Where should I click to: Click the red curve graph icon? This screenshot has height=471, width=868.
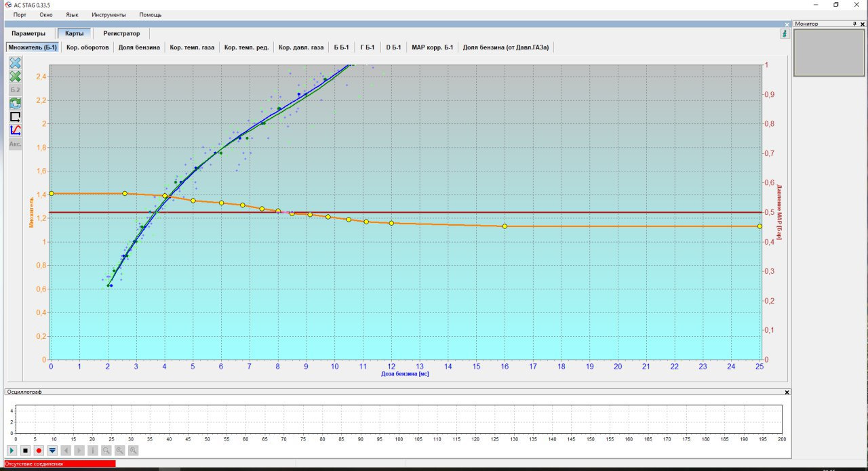15,130
